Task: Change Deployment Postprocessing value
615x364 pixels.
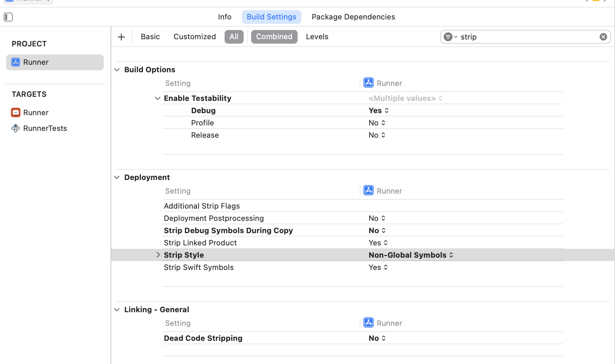Action: pos(377,218)
